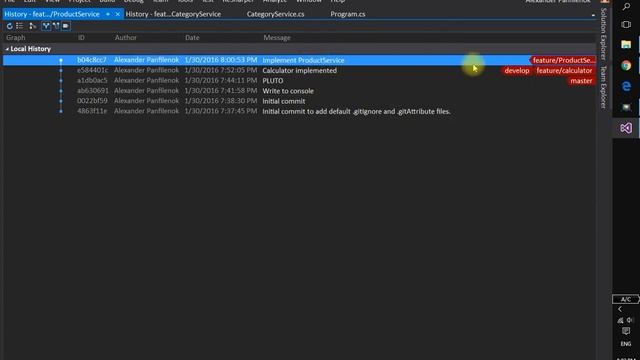The width and height of the screenshot is (640, 360).
Task: Open the tab overflow dropdown
Action: point(593,15)
